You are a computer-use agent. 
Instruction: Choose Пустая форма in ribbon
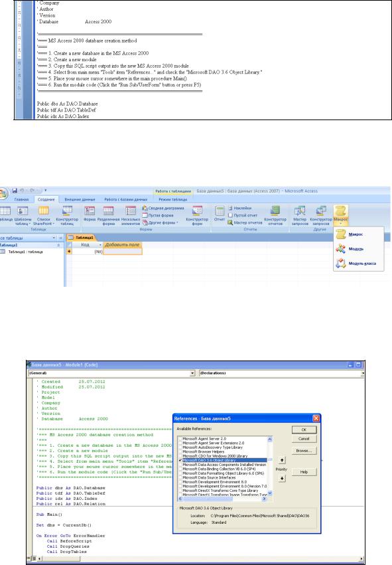[158, 215]
